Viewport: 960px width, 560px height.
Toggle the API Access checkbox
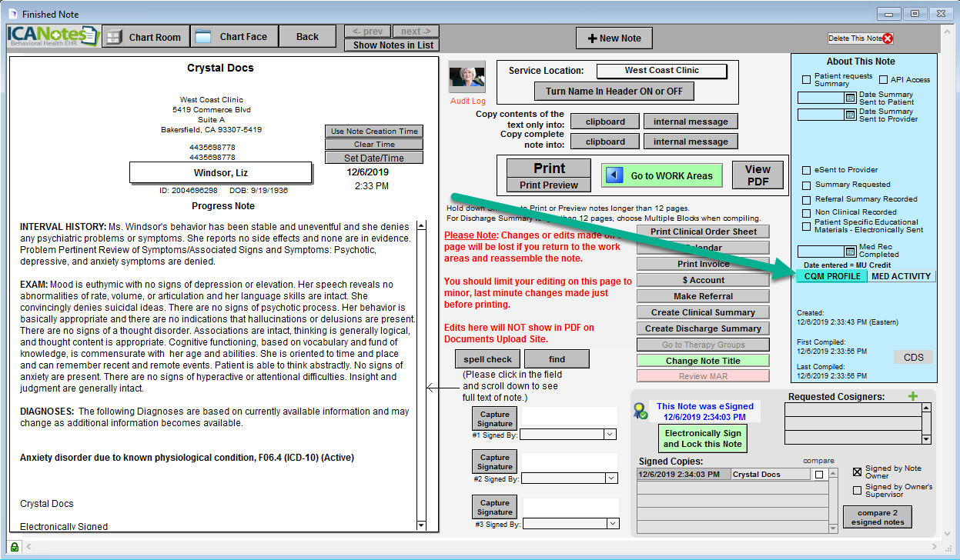coord(883,79)
